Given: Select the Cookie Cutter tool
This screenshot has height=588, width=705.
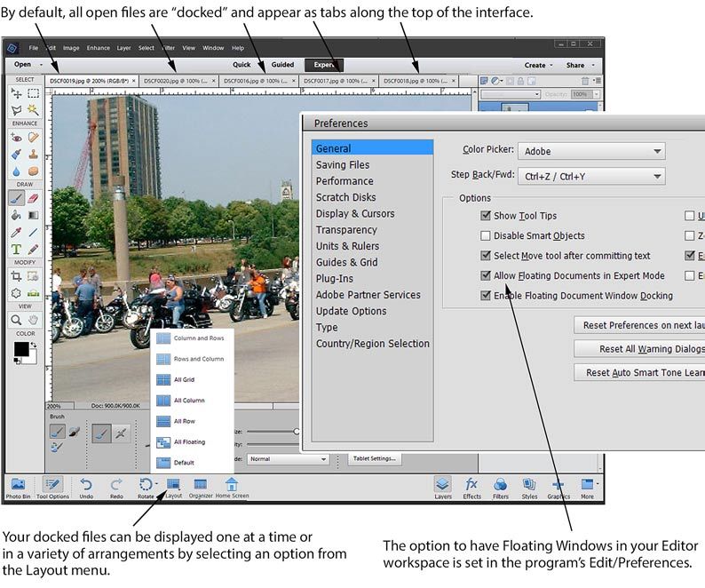Looking at the screenshot, I should pyautogui.click(x=16, y=293).
